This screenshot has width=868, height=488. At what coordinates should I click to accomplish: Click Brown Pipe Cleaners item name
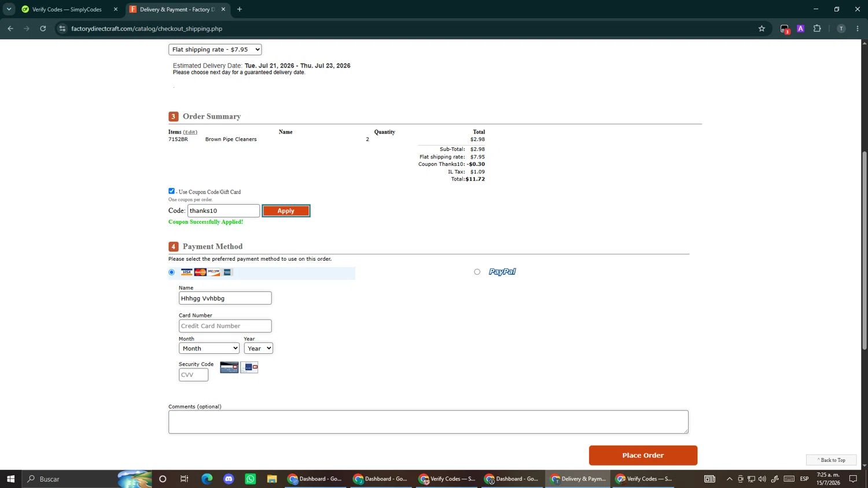231,139
